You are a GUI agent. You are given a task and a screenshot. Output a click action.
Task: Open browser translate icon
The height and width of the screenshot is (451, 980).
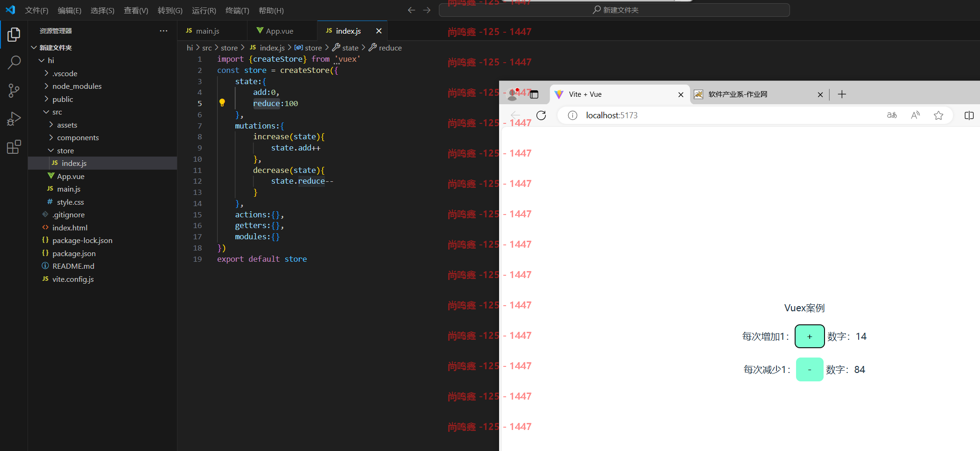coord(892,115)
